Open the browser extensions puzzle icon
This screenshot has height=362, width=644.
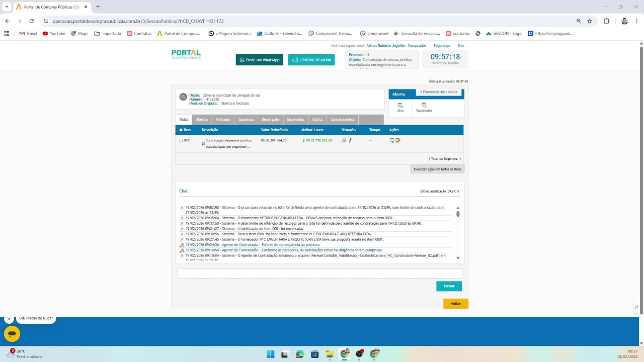[x=606, y=21]
